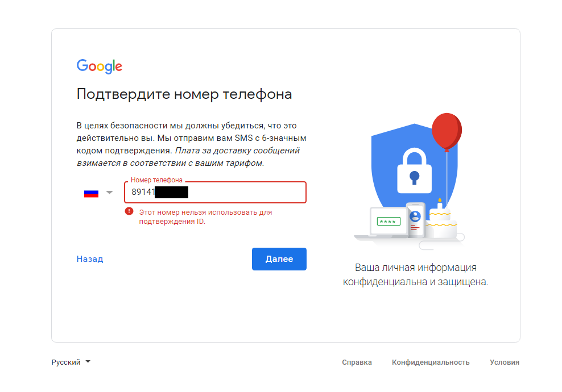The height and width of the screenshot is (392, 562).
Task: Click the "Подтвердите номер телефона" heading
Action: [x=184, y=94]
